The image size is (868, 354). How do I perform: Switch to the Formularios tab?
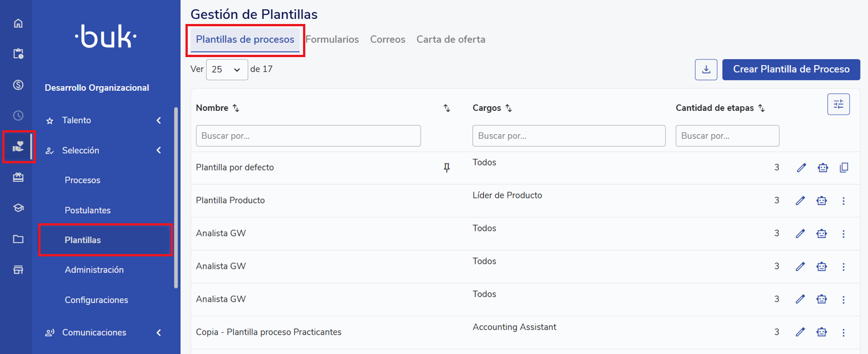click(332, 39)
